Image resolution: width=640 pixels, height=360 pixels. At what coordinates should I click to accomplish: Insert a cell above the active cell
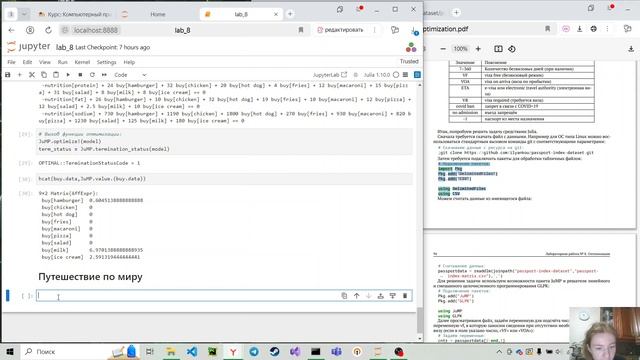click(380, 296)
